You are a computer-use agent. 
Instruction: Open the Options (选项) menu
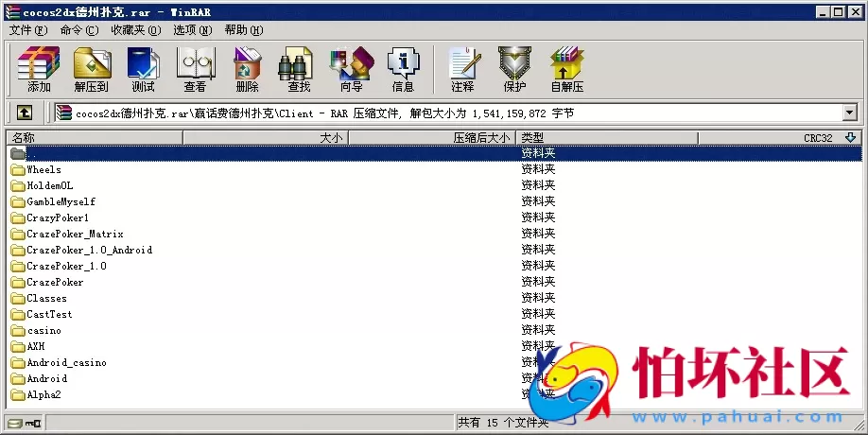click(x=193, y=30)
